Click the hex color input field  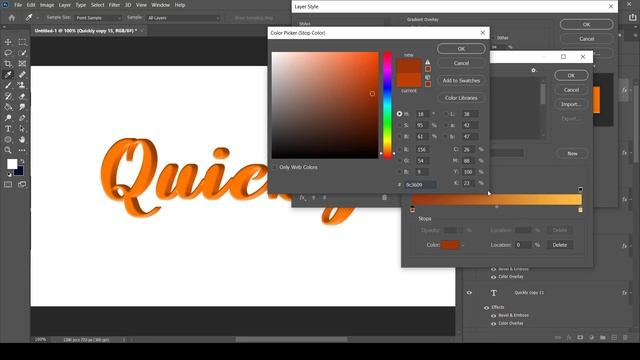pos(420,185)
